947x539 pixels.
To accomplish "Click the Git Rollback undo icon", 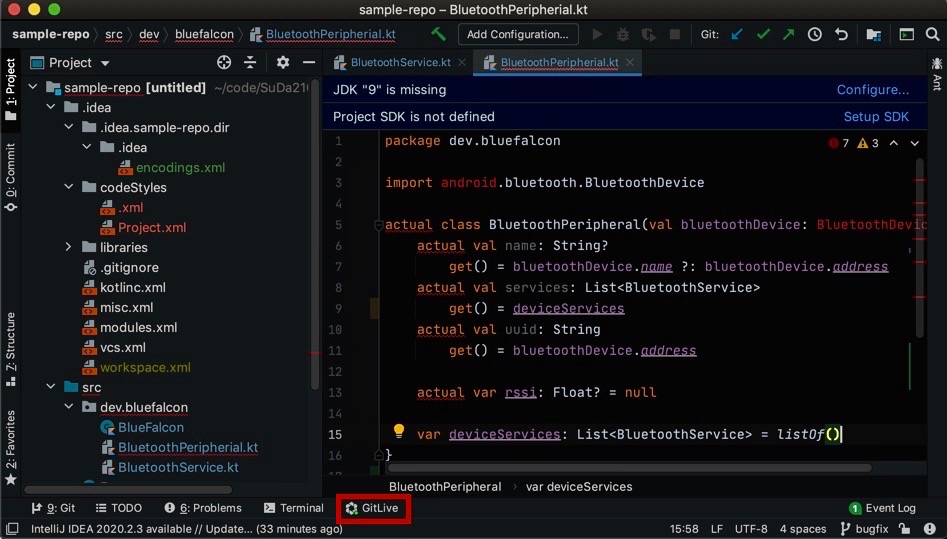I will tap(841, 34).
